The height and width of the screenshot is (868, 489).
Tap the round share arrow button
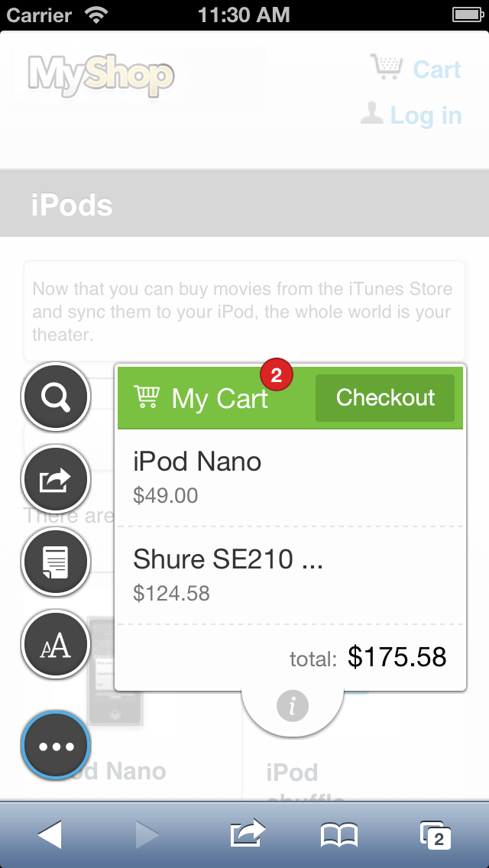coord(56,479)
